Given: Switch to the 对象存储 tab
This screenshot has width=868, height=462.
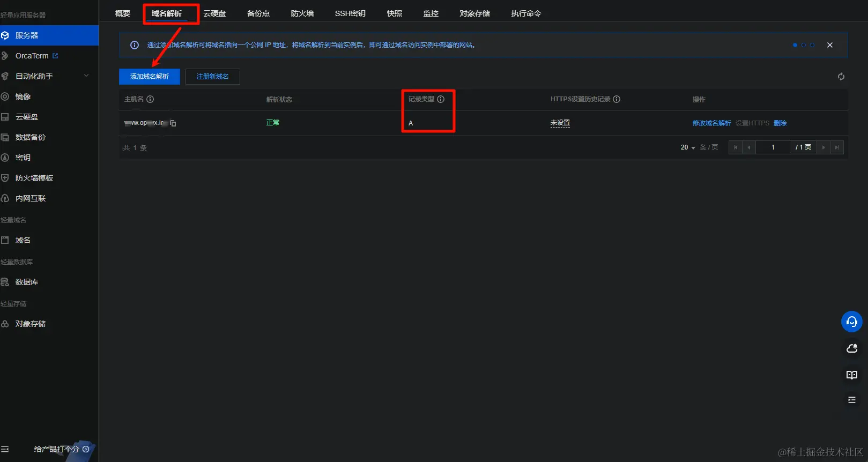Looking at the screenshot, I should point(475,13).
